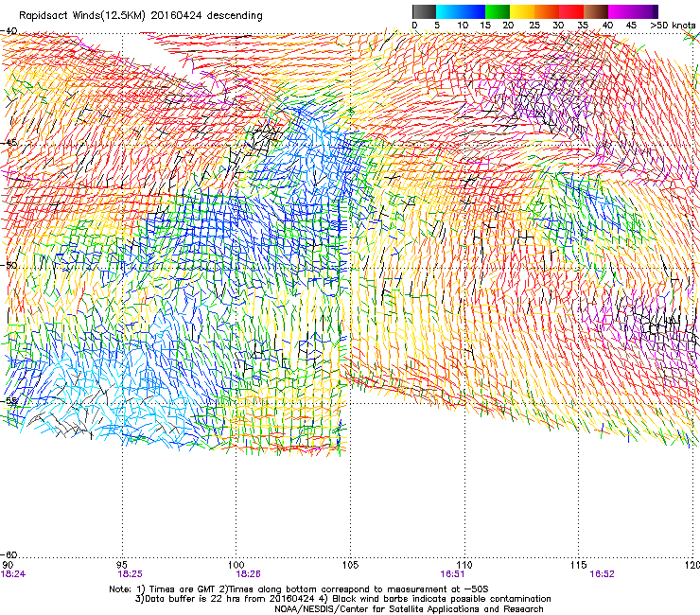Click the 95 longitude axis label

tap(122, 565)
